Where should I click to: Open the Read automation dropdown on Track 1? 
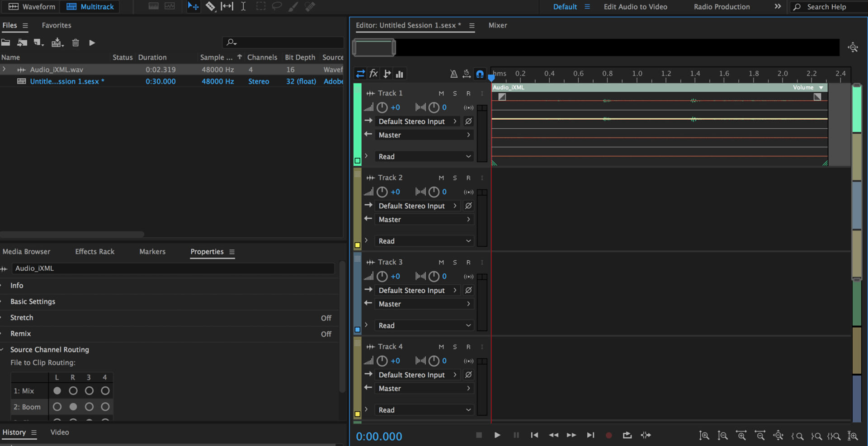424,156
